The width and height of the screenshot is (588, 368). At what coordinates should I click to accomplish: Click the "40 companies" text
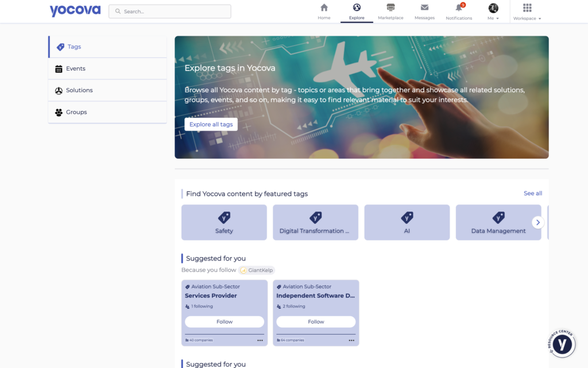pos(201,340)
